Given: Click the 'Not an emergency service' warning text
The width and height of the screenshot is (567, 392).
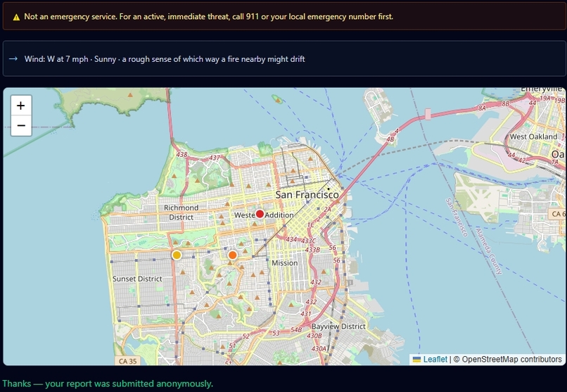Looking at the screenshot, I should tap(209, 17).
